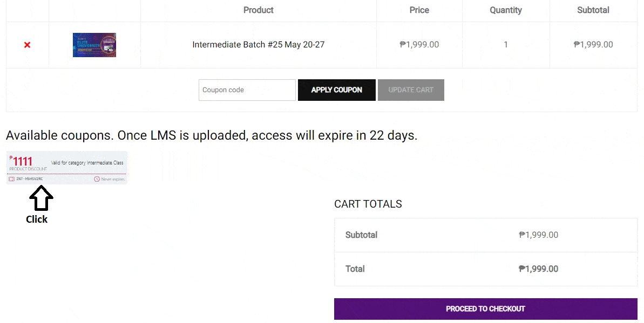Click the black upward arrow icon
This screenshot has height=323, width=644.
tap(40, 198)
